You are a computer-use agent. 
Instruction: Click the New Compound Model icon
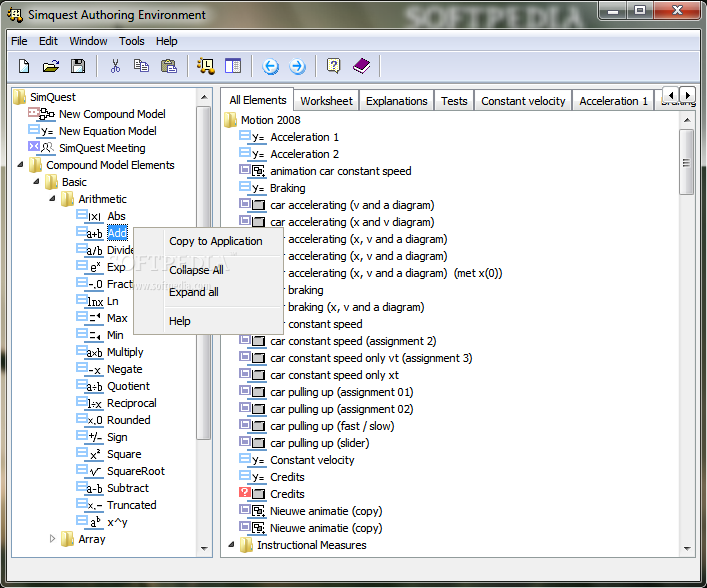[41, 114]
